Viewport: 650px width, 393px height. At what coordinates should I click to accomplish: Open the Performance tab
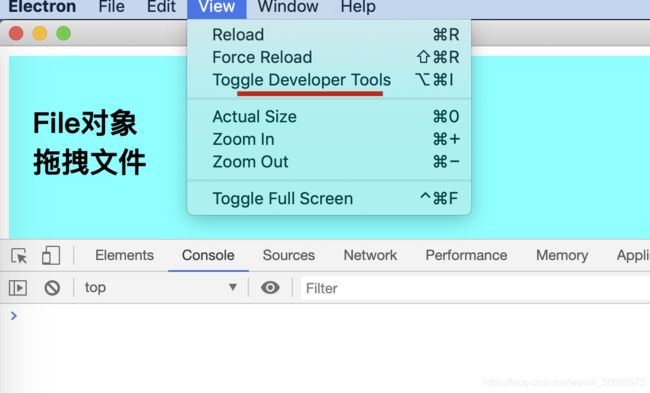466,255
